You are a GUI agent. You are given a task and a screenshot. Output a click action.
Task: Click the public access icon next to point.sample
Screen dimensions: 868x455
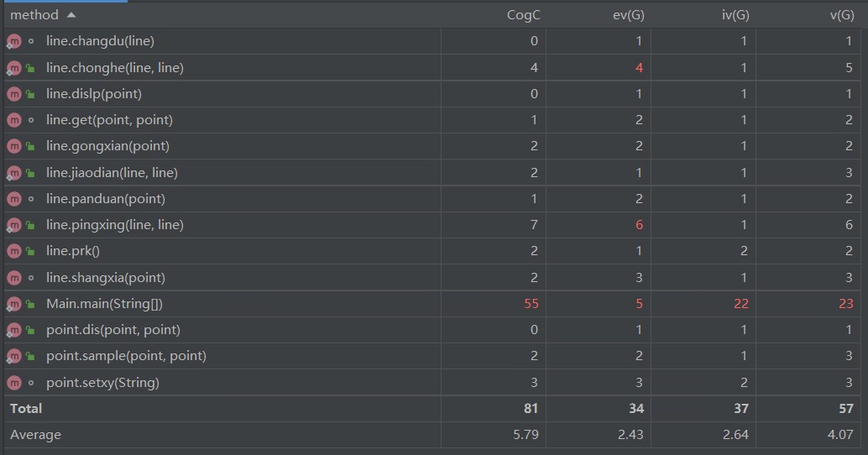point(31,356)
